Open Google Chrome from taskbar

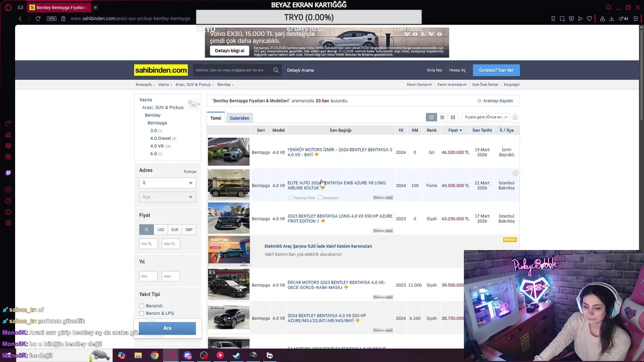pyautogui.click(x=154, y=355)
